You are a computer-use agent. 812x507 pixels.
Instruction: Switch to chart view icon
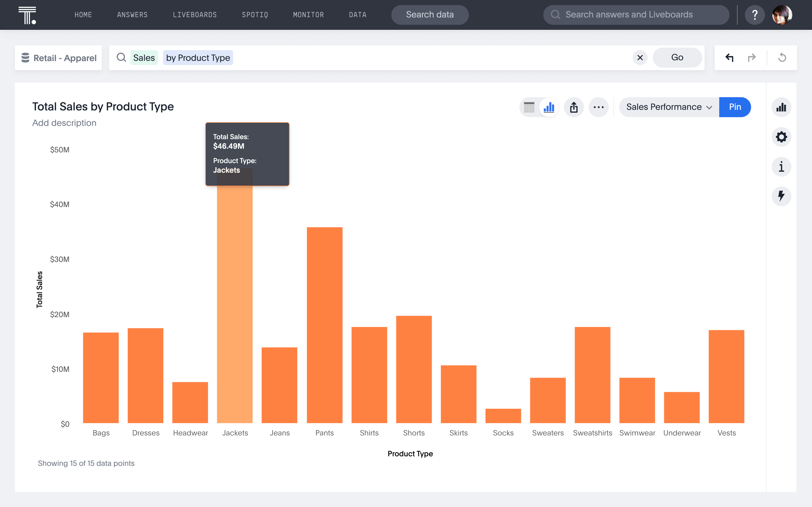click(x=549, y=107)
